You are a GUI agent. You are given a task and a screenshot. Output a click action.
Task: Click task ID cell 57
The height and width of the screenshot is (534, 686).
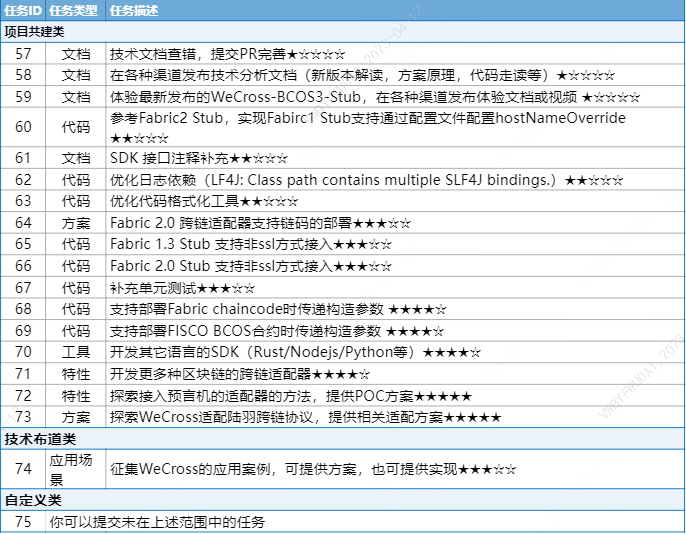(x=23, y=54)
